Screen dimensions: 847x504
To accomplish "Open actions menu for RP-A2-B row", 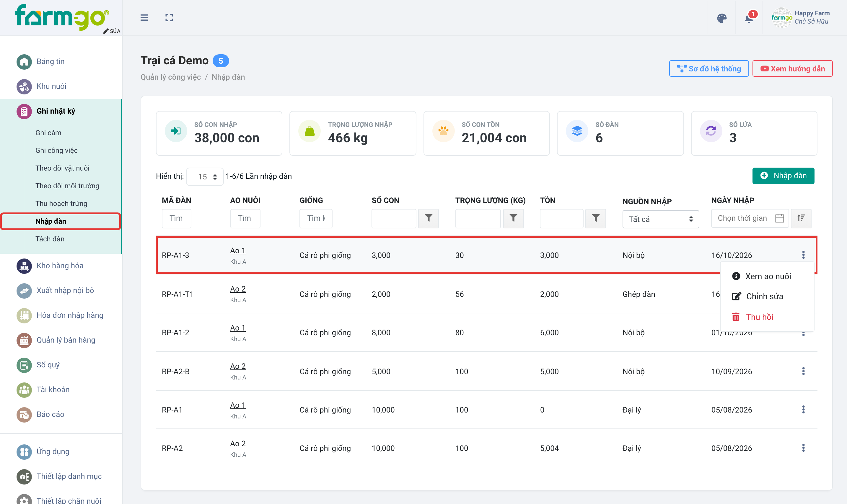I will [x=803, y=371].
